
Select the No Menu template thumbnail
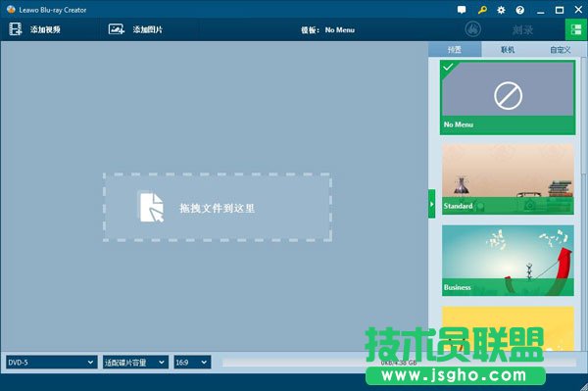[x=508, y=97]
